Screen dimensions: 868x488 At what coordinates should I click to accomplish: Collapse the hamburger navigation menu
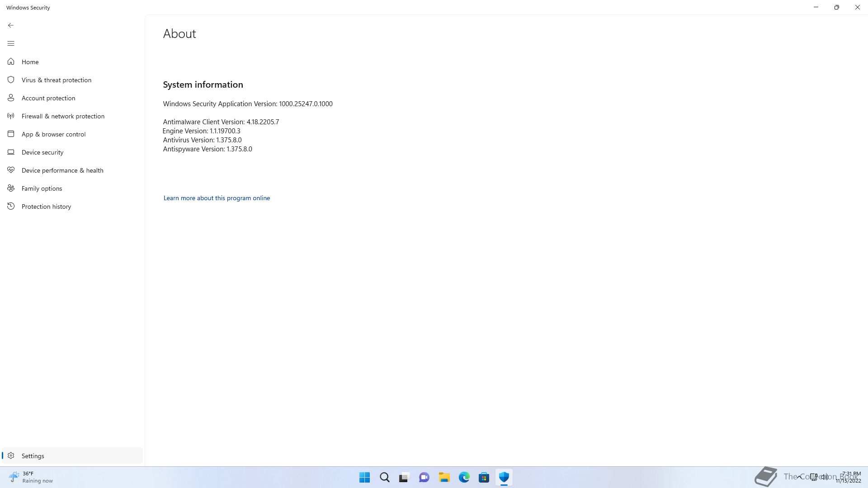(11, 43)
